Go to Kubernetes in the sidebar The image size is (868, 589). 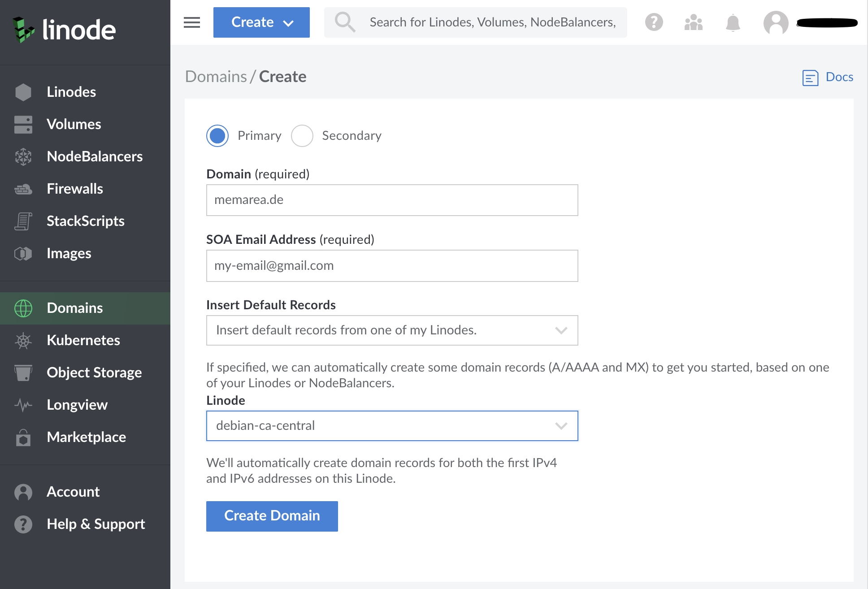[83, 340]
